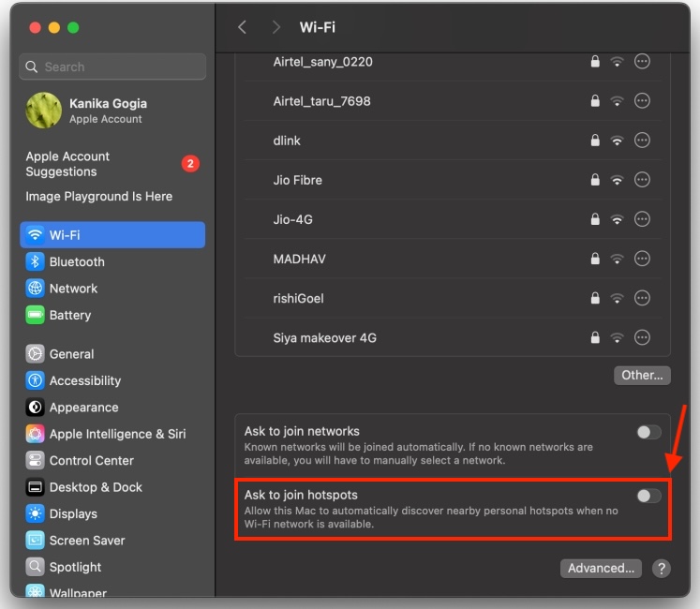
Task: Click the Battery icon in sidebar
Action: 35,315
